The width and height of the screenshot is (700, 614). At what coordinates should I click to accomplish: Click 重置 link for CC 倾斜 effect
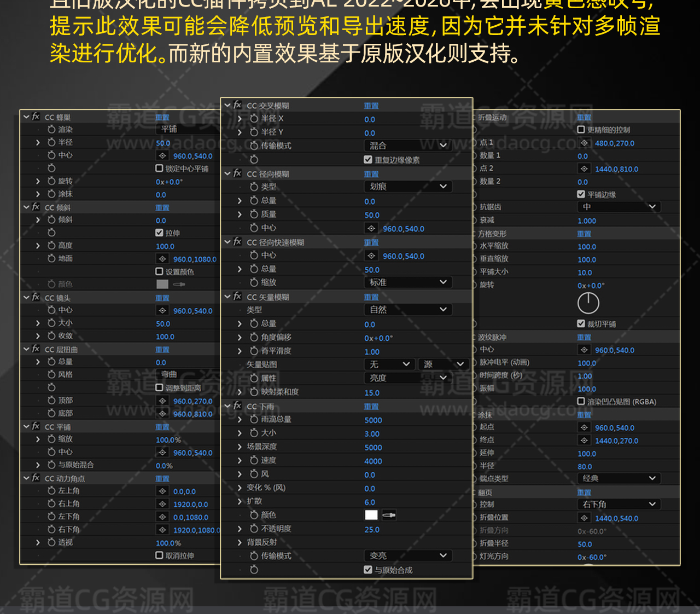point(162,208)
